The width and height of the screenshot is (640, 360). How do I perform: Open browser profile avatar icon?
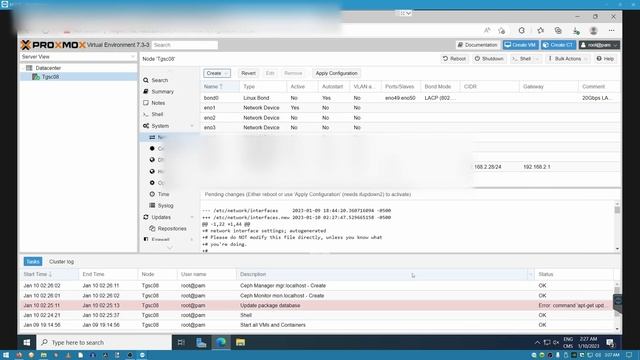click(x=593, y=31)
